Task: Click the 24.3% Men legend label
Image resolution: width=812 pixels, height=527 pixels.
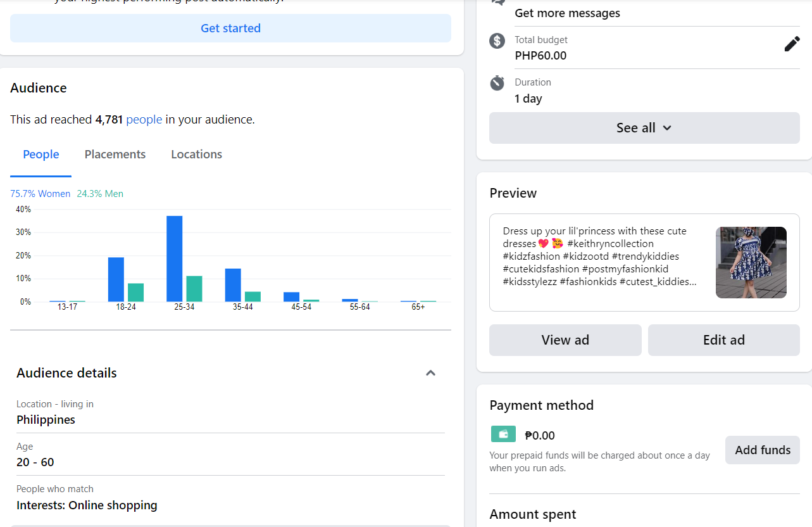Action: (x=100, y=194)
